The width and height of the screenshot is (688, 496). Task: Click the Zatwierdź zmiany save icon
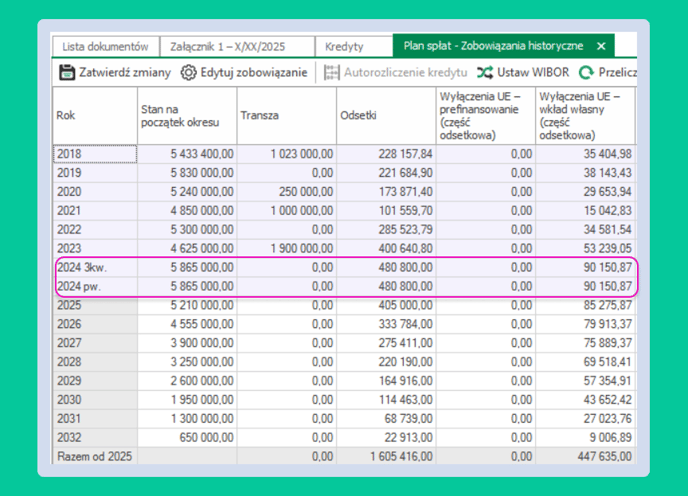(67, 72)
